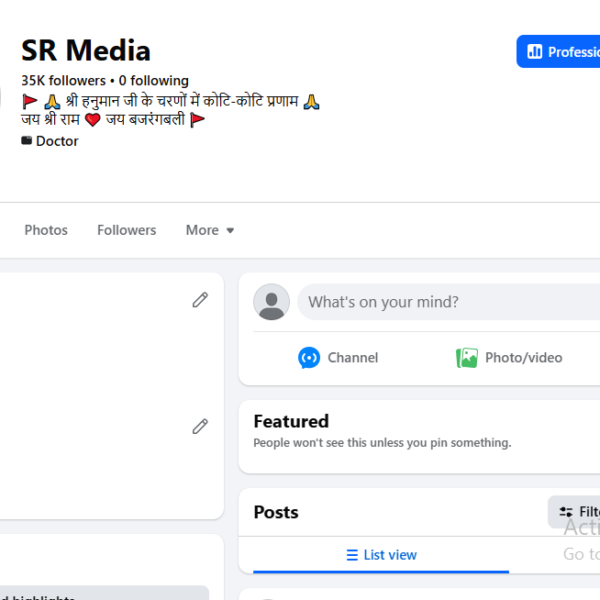Click the Doctor category text
Screen dimensions: 600x600
pos(57,141)
